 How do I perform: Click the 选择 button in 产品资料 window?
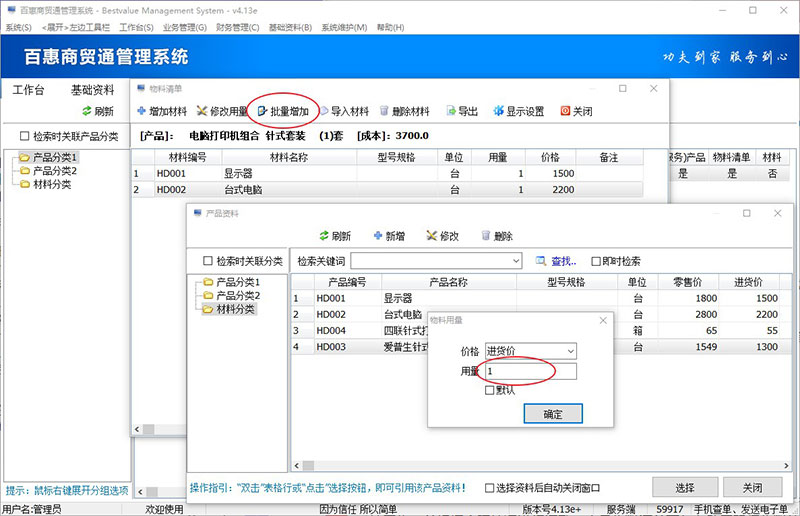click(685, 487)
